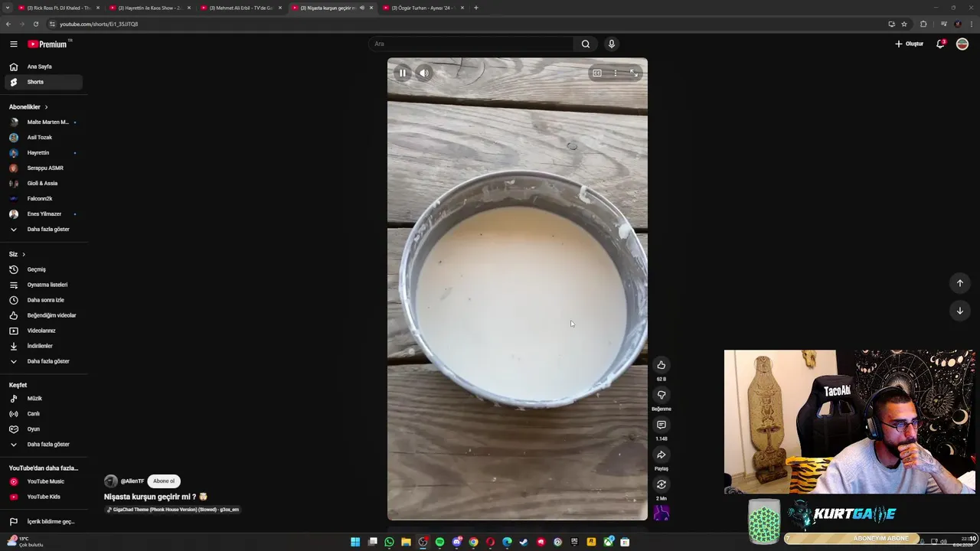
Task: Open the three-dot more options on the player
Action: (616, 73)
